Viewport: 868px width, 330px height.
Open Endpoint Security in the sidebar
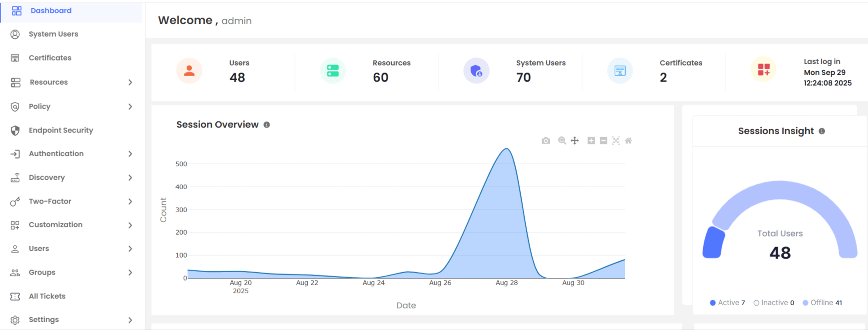click(60, 130)
